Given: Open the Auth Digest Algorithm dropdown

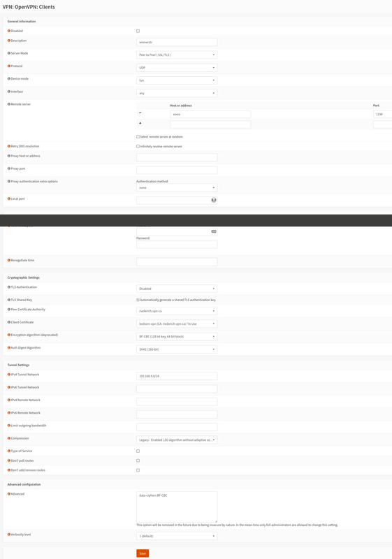Looking at the screenshot, I should [x=177, y=349].
